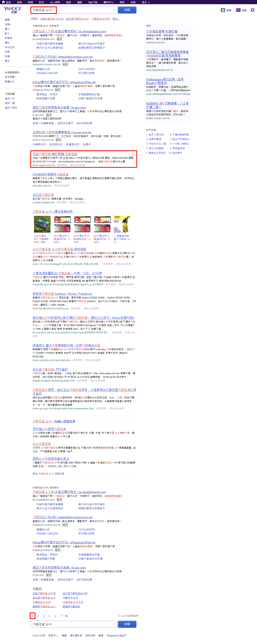Open 股市 in the top navigation bar
This screenshot has height=644, width=257.
click(41, 2)
